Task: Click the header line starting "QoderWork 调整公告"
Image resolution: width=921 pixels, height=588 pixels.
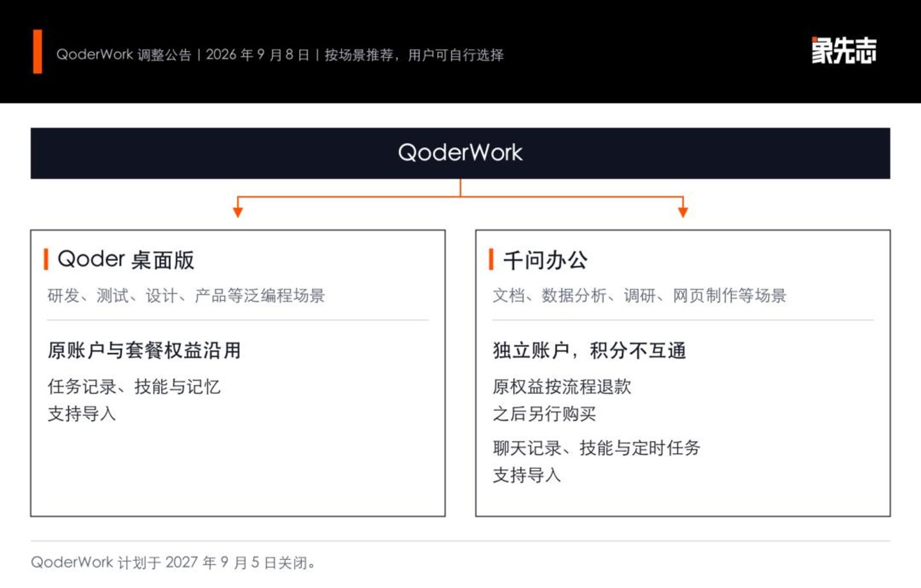Action: [280, 55]
